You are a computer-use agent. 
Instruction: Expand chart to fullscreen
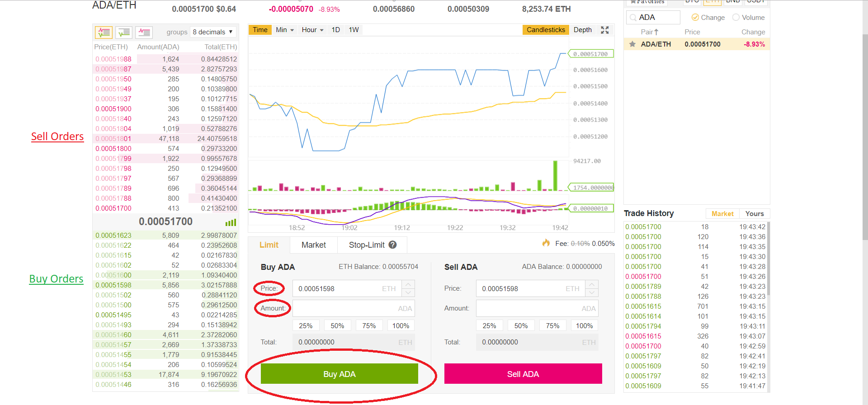(x=605, y=30)
